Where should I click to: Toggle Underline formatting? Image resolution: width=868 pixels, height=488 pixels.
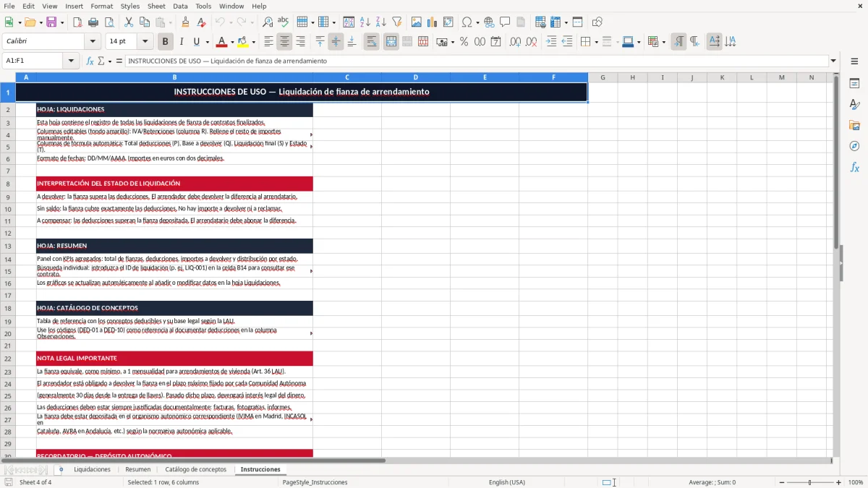click(x=197, y=42)
